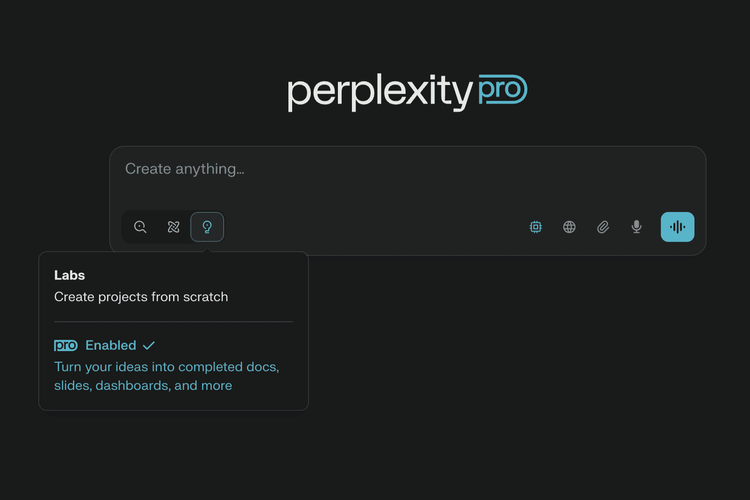Click the tooltip pointer arrow below Labs icon
The image size is (750, 500).
pos(207,249)
